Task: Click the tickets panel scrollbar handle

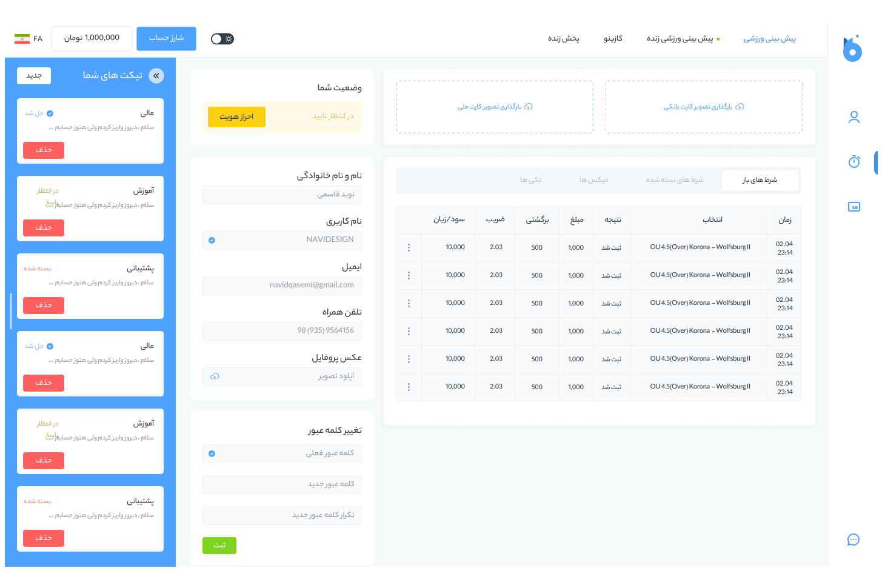Action: pyautogui.click(x=11, y=311)
